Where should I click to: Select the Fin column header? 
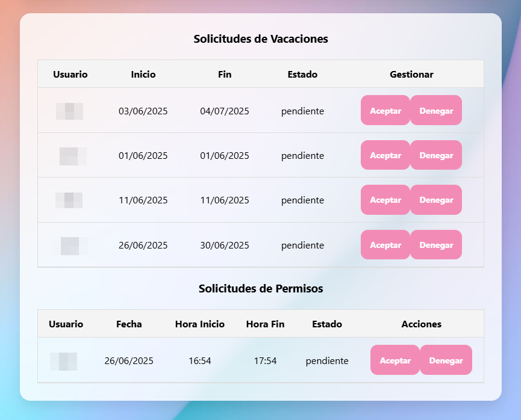coord(225,75)
